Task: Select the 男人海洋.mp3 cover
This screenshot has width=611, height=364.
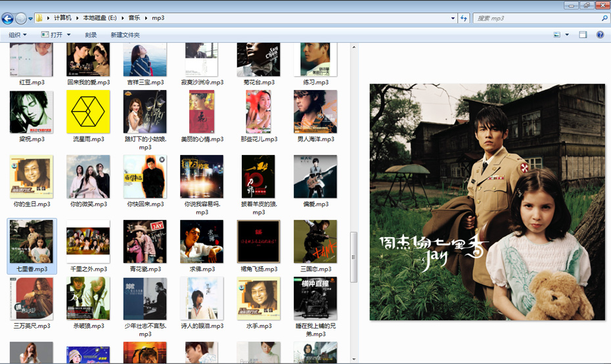Action: coord(315,112)
